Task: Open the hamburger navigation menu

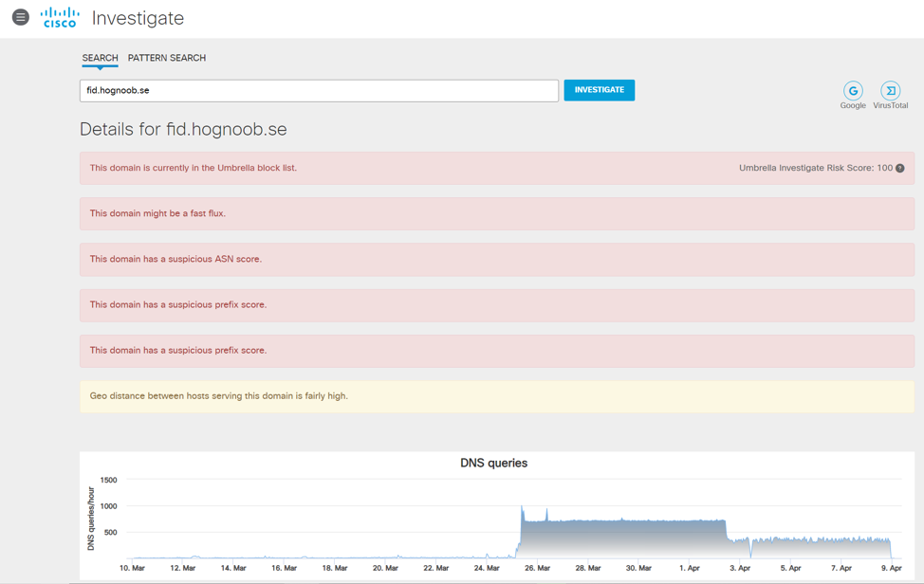Action: coord(20,17)
